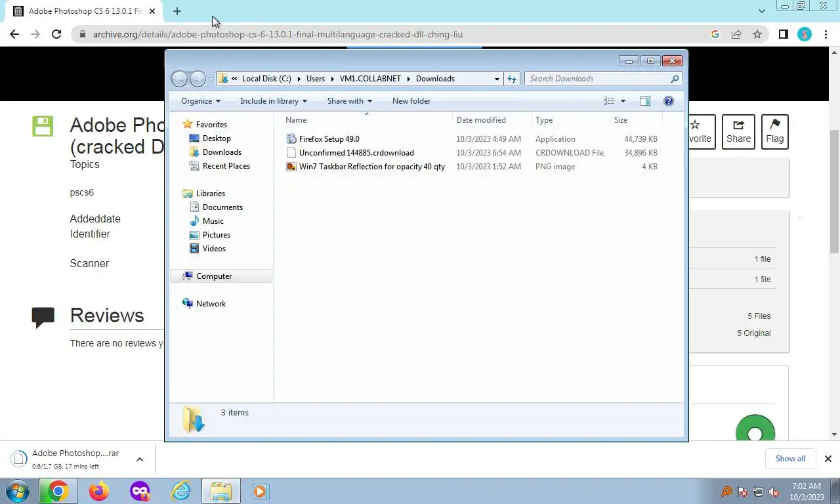The width and height of the screenshot is (840, 504).
Task: Click the Refresh button beside address path
Action: (x=512, y=79)
